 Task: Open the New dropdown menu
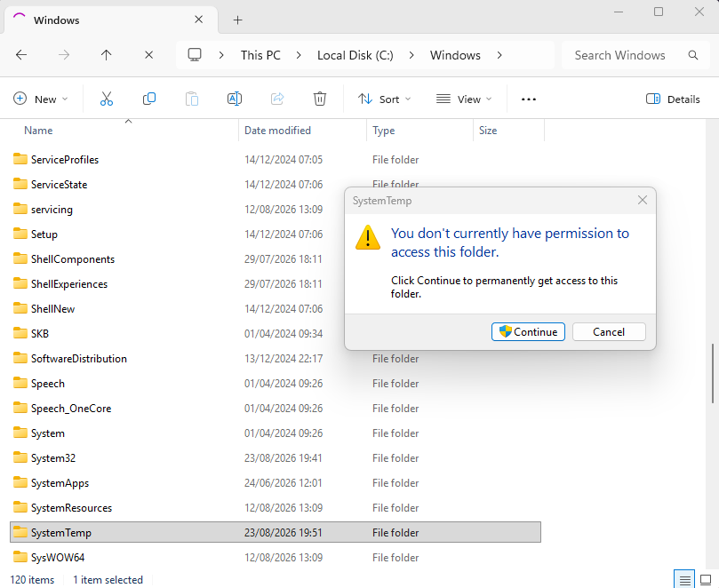click(x=40, y=99)
